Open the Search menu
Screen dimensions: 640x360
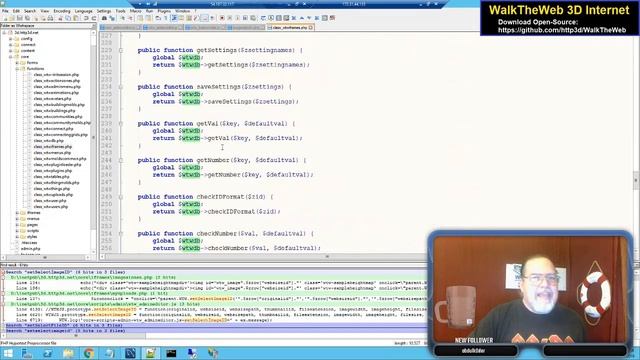tap(30, 11)
